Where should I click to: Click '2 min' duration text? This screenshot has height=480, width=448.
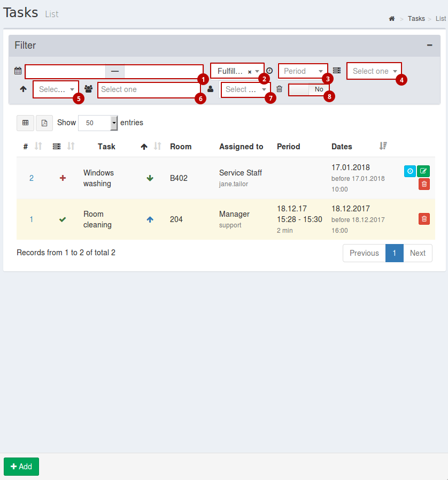(x=285, y=231)
